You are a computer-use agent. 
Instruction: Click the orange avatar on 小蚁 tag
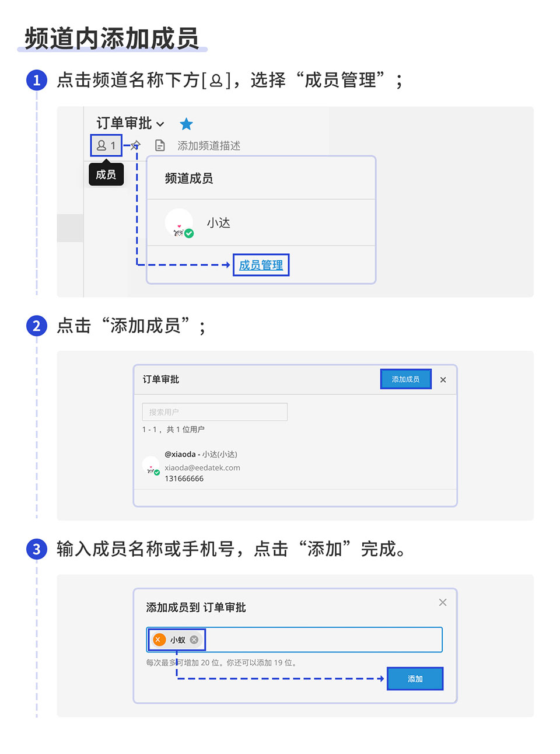pyautogui.click(x=158, y=640)
